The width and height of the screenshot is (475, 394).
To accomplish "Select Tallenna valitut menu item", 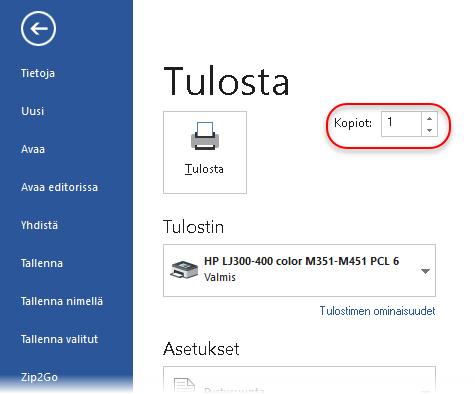I will (x=59, y=339).
